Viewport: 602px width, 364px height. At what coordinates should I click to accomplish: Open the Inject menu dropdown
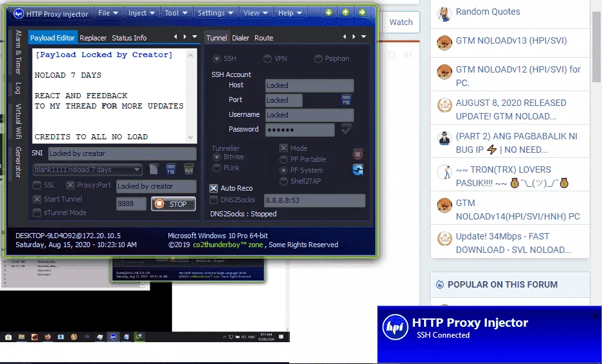(141, 13)
